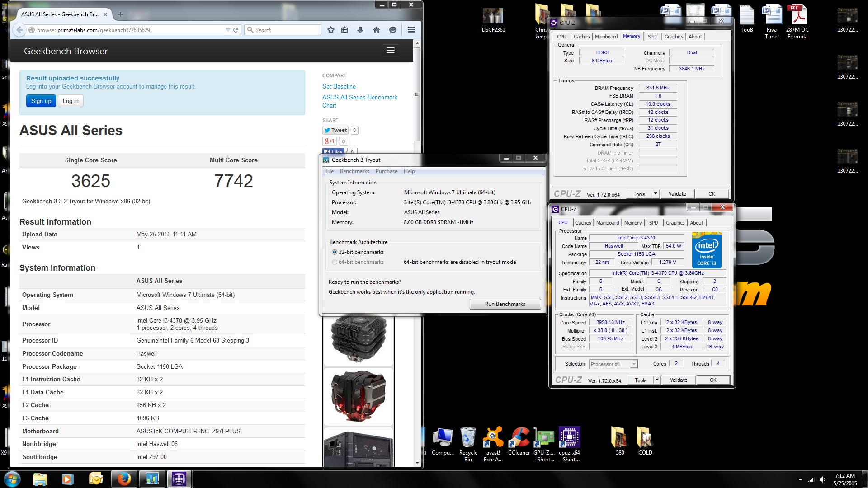Close the ASUS All Series Geekbench tab
868x488 pixels.
tap(105, 14)
